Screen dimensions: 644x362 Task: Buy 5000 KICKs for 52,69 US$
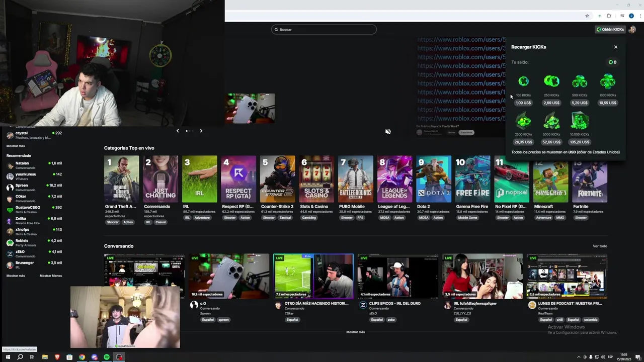[551, 142]
